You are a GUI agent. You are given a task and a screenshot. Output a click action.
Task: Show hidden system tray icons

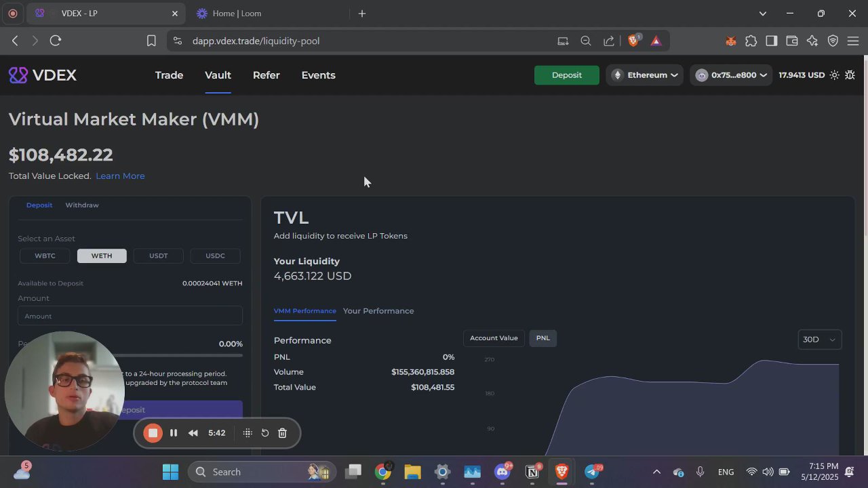(x=656, y=472)
